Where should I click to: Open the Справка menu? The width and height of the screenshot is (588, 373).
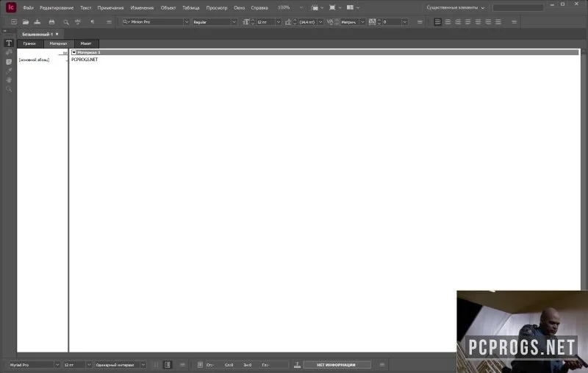pos(259,7)
